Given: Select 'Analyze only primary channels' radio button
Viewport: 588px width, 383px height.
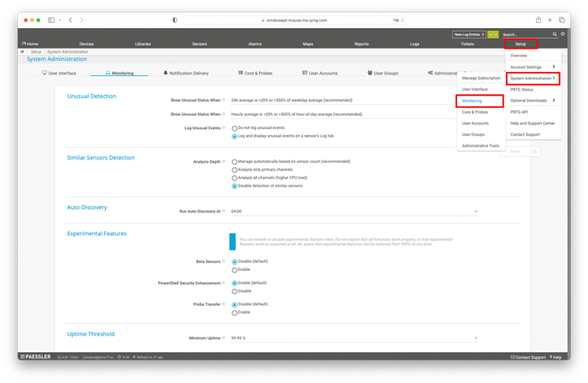Looking at the screenshot, I should tap(235, 169).
